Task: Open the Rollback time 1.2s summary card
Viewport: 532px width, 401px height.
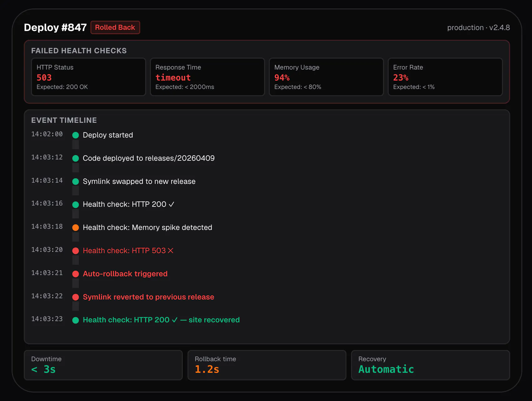Action: point(267,365)
